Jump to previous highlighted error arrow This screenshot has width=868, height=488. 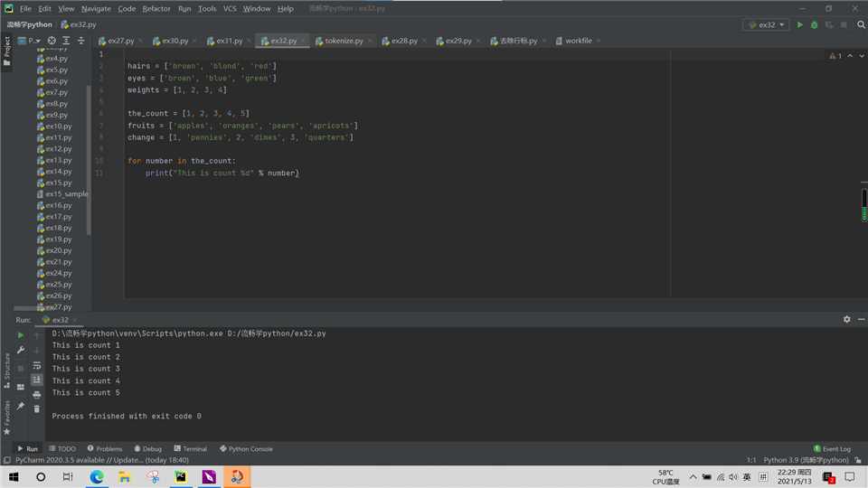pyautogui.click(x=850, y=56)
